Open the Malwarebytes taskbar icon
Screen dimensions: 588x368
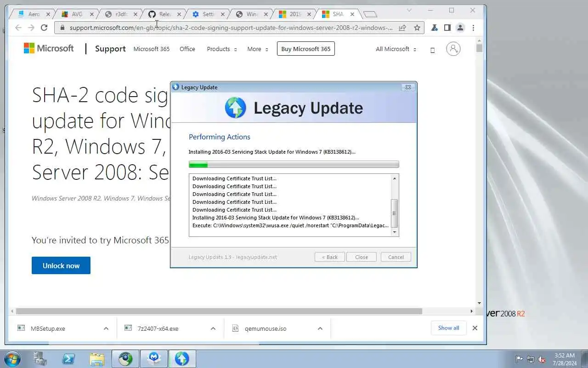tap(154, 359)
